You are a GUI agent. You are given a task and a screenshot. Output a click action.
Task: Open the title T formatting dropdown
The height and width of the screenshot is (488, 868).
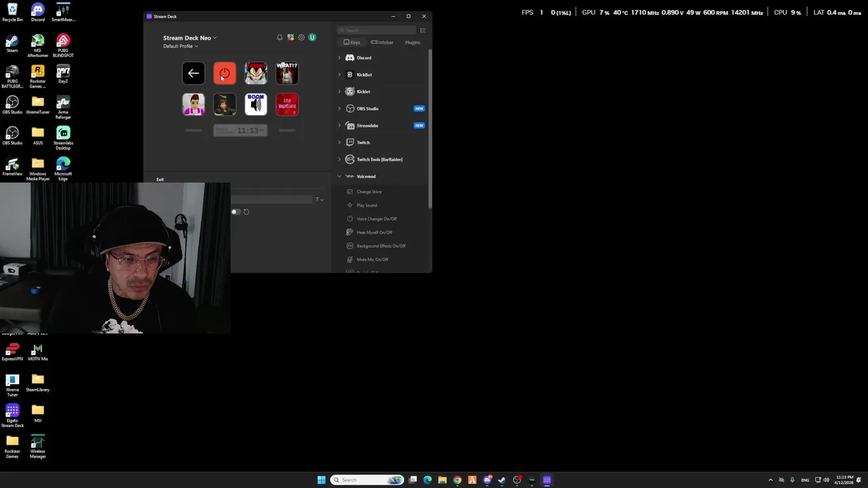[x=319, y=199]
